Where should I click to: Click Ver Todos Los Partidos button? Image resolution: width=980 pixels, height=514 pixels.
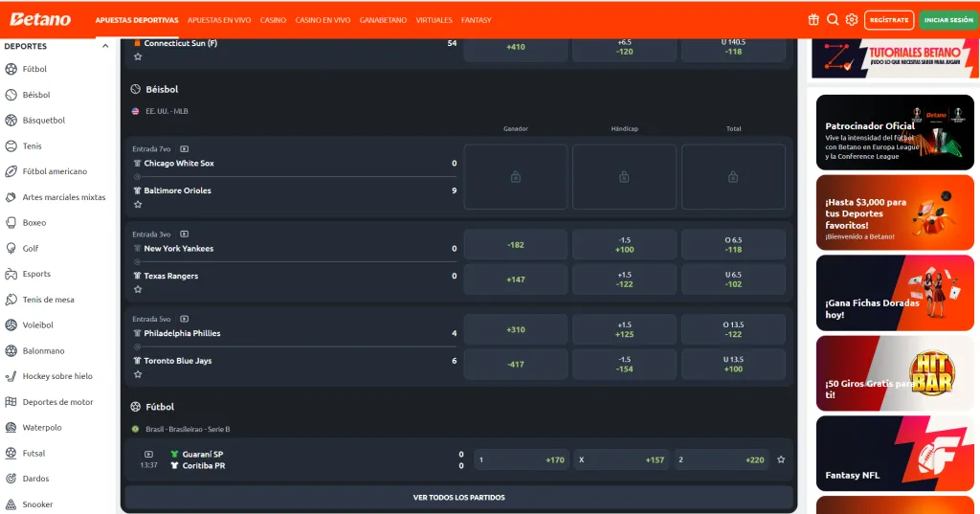(x=458, y=498)
